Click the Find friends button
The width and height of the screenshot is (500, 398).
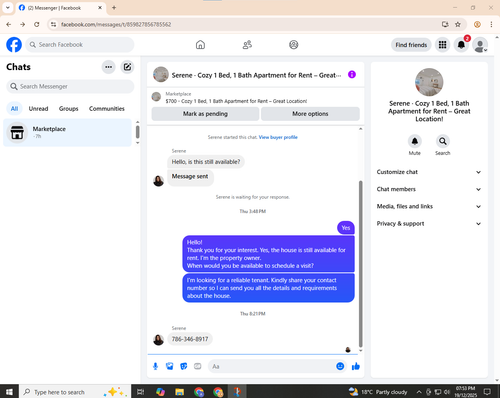tap(411, 45)
